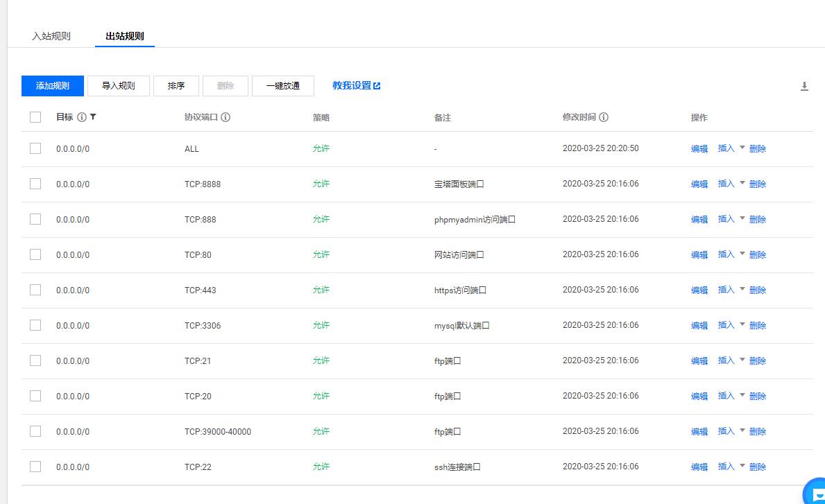The height and width of the screenshot is (504, 825).
Task: Expand the 插入 dropdown arrow for ALL rule
Action: [742, 148]
